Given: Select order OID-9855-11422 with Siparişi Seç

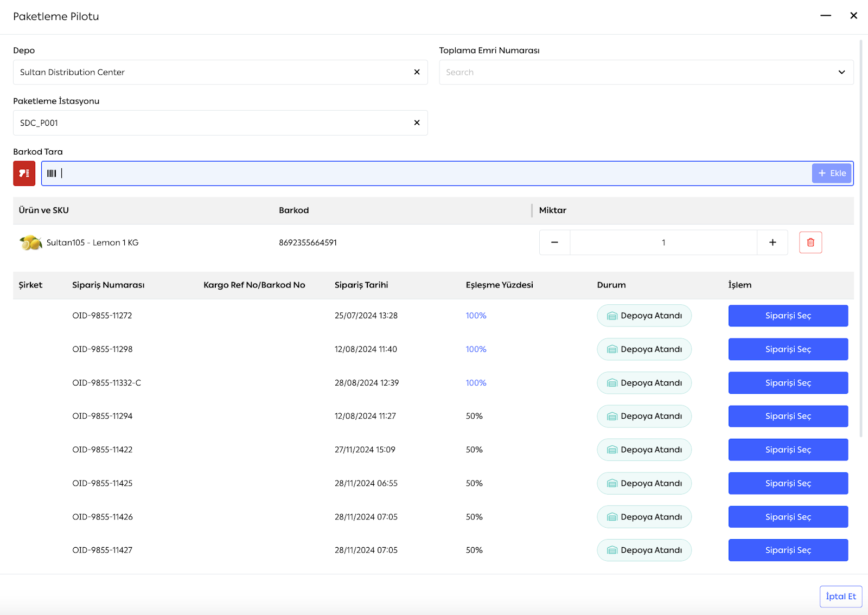Looking at the screenshot, I should point(788,450).
